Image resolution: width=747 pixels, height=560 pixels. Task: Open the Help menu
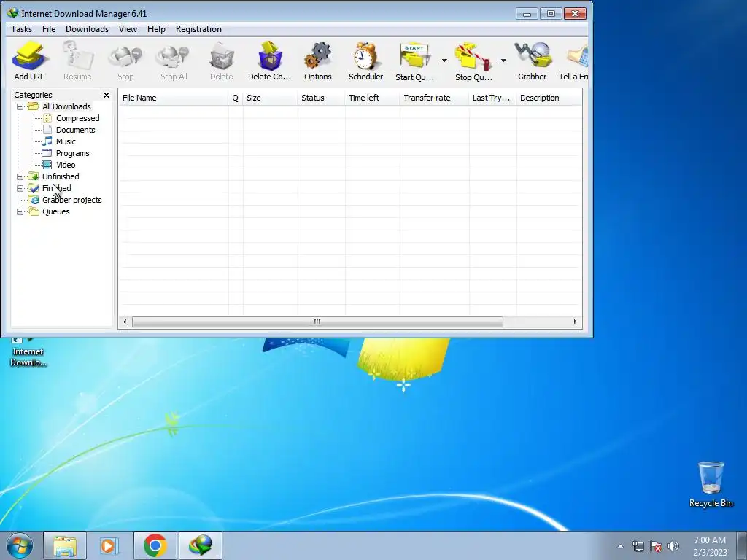[x=156, y=29]
